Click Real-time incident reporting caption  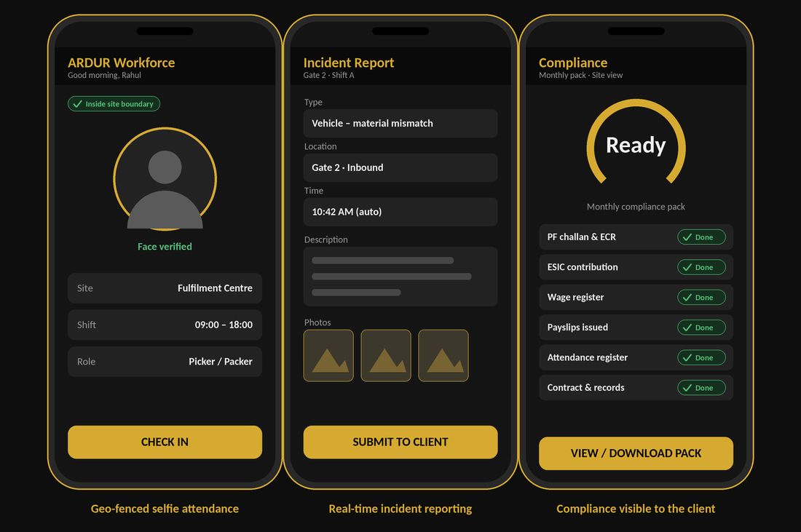(400, 509)
